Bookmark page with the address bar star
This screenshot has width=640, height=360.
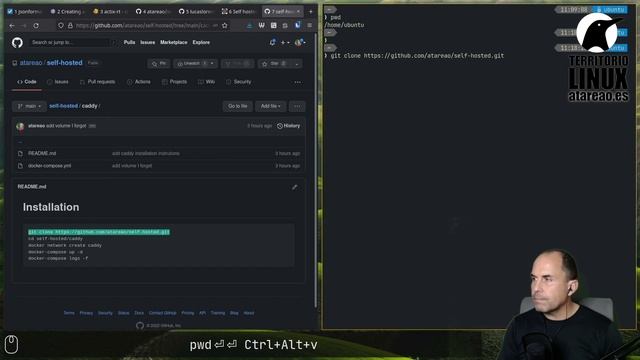pyautogui.click(x=224, y=25)
